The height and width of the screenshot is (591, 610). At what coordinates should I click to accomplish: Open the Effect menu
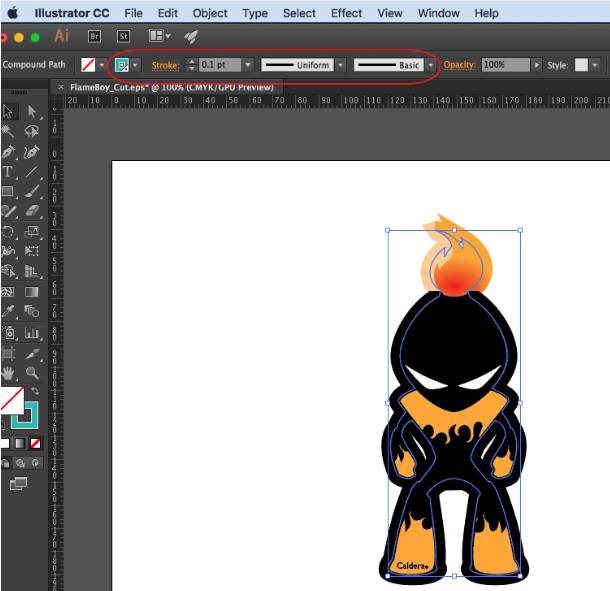click(x=346, y=13)
